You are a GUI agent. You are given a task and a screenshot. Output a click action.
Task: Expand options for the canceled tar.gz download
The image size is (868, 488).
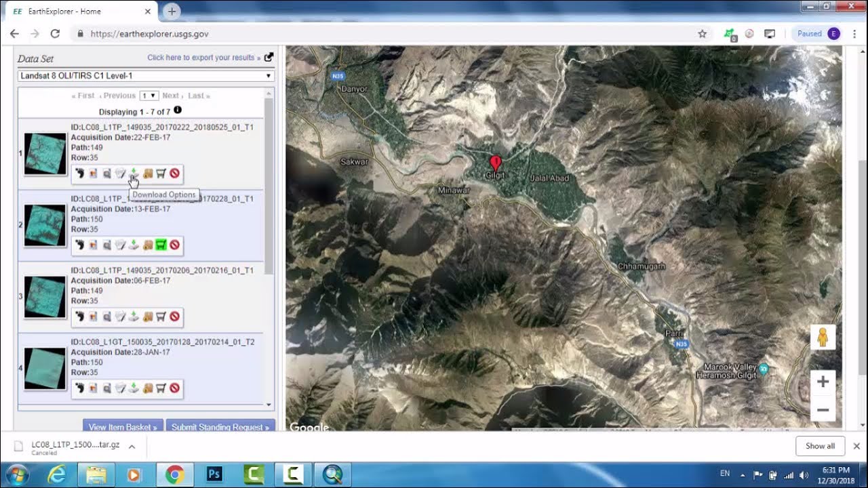pyautogui.click(x=132, y=447)
